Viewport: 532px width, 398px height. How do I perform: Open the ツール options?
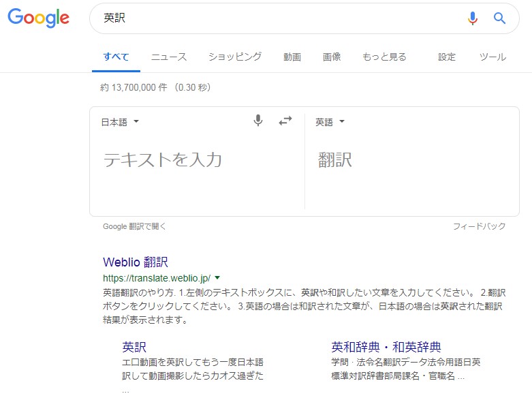pos(492,57)
